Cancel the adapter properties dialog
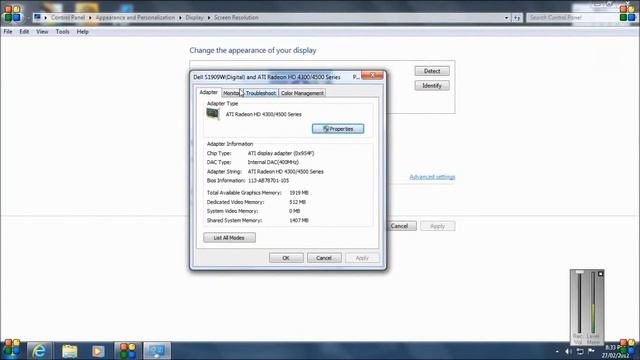Viewport: 640px width, 360px height. [324, 258]
